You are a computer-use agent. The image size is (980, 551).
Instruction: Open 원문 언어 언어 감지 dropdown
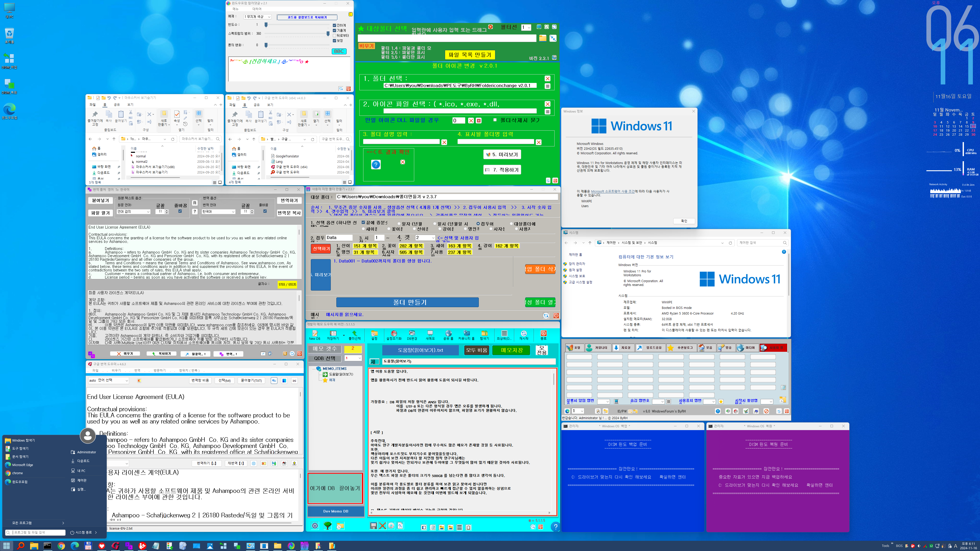(x=133, y=211)
